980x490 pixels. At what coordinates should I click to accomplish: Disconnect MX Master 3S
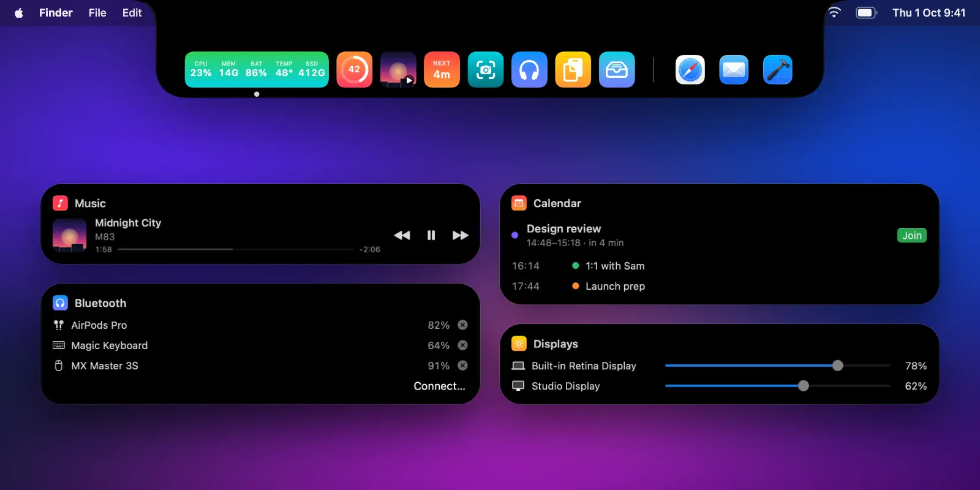tap(463, 366)
